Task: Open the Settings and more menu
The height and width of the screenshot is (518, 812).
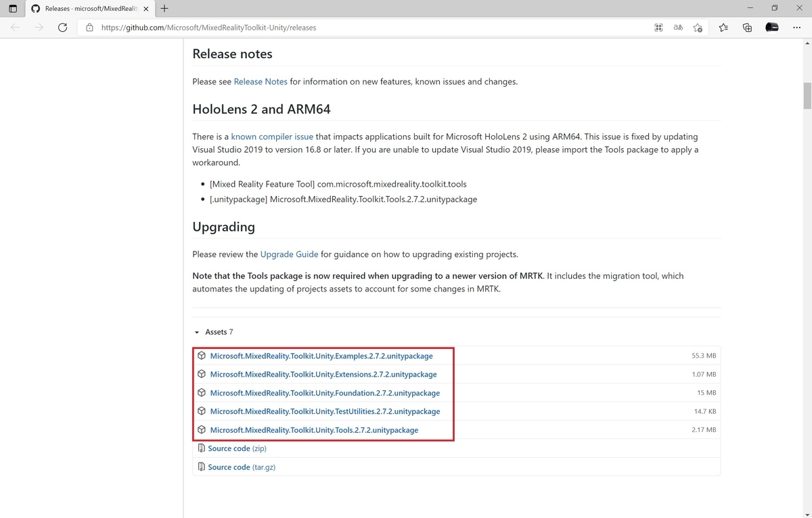Action: point(796,28)
